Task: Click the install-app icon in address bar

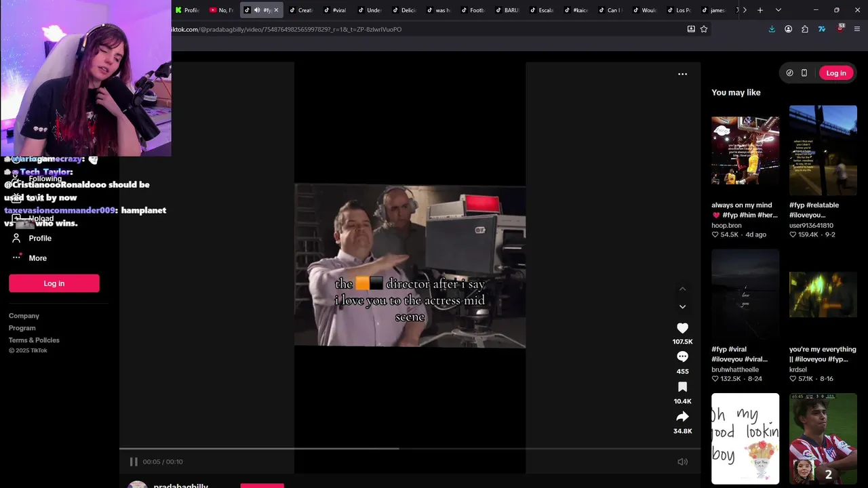Action: pos(691,29)
